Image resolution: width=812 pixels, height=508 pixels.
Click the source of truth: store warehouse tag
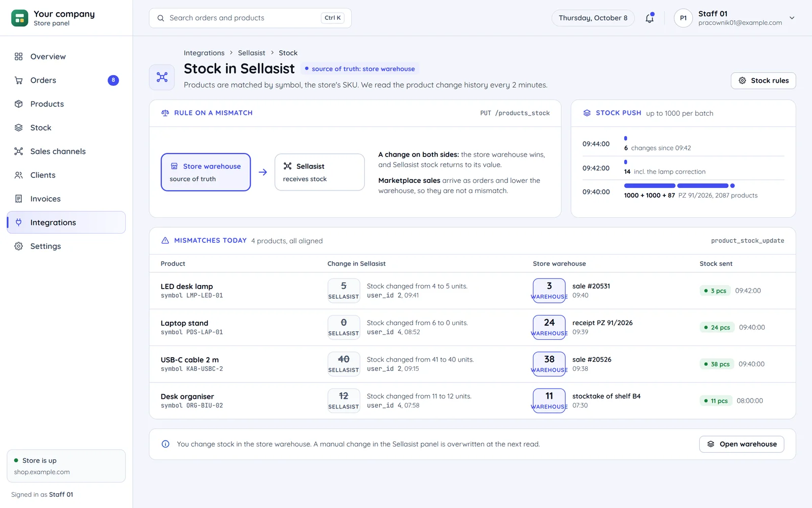pyautogui.click(x=360, y=69)
